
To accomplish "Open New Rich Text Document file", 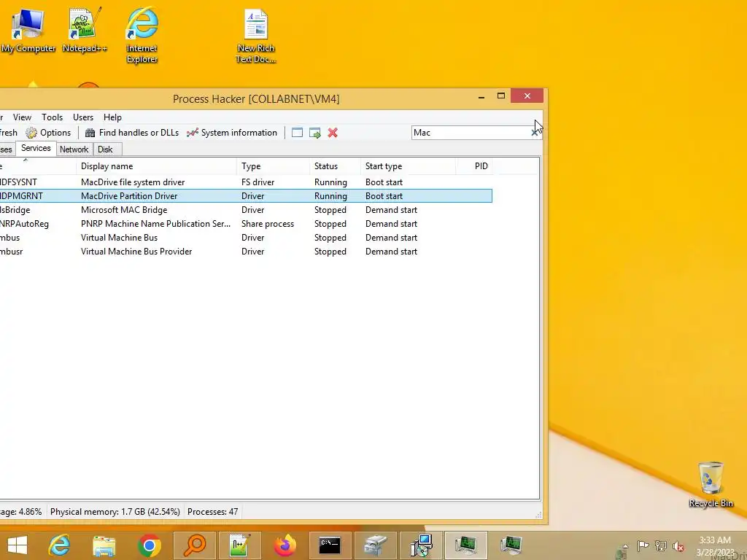I will [256, 36].
